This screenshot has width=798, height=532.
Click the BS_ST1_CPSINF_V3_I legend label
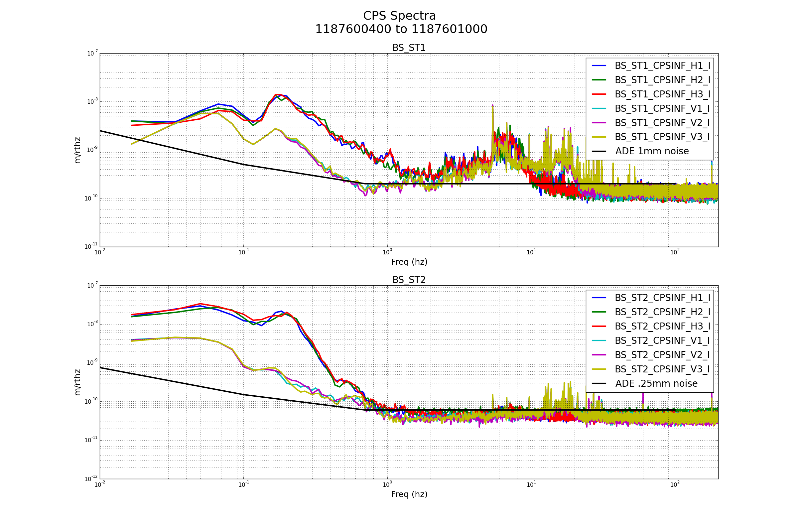[662, 137]
